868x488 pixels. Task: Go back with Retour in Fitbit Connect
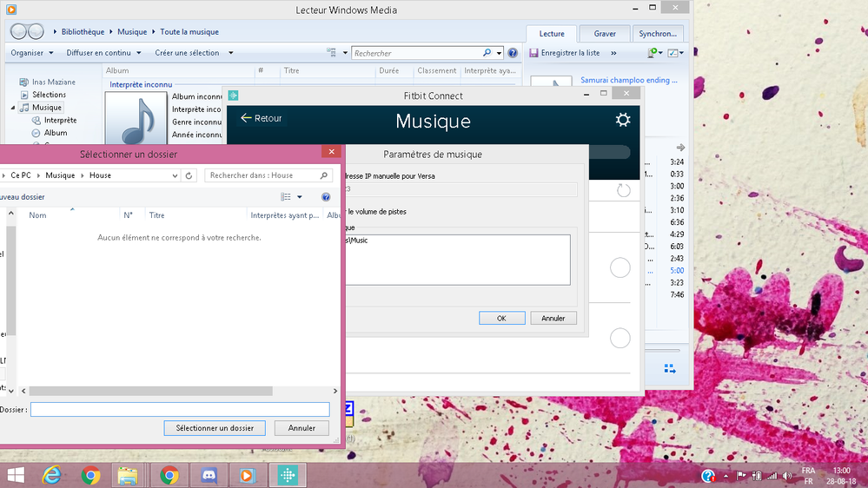pos(262,118)
